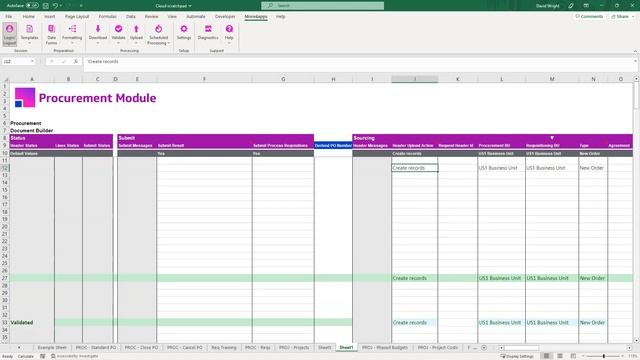Click the Validated cell in row 33
Viewport: 640px width, 360px height.
32,322
